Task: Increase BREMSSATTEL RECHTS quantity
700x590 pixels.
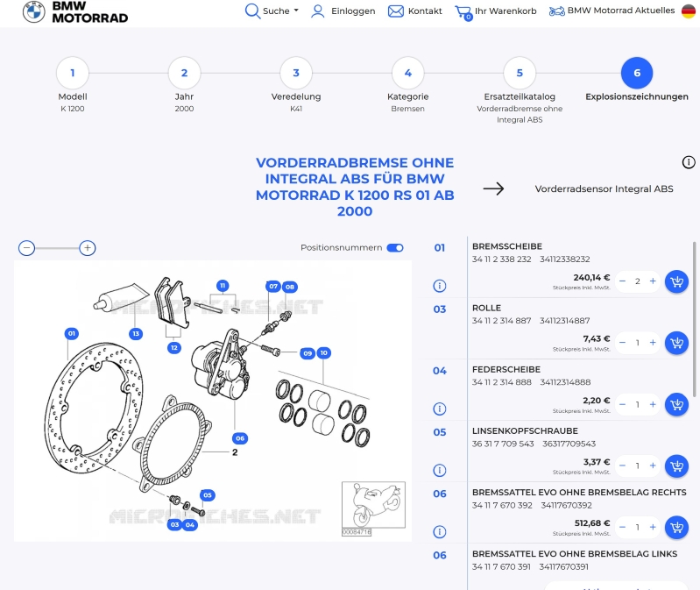Action: pyautogui.click(x=653, y=527)
